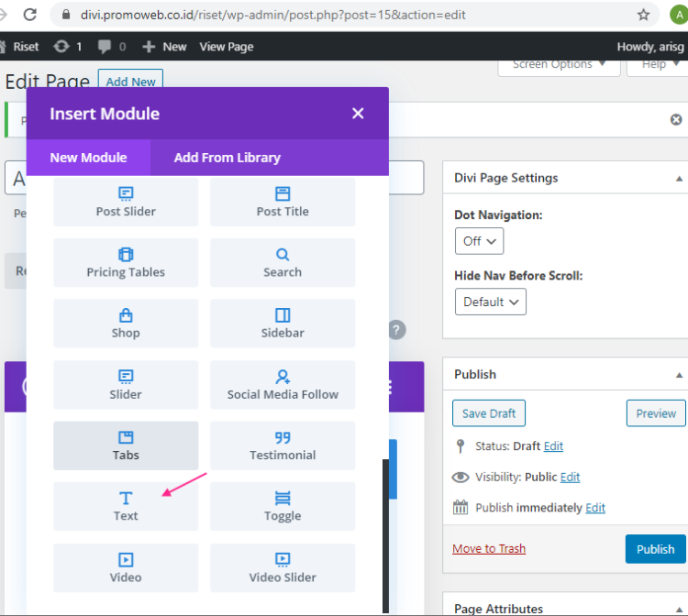Insert the Post Slider module

[x=126, y=202]
